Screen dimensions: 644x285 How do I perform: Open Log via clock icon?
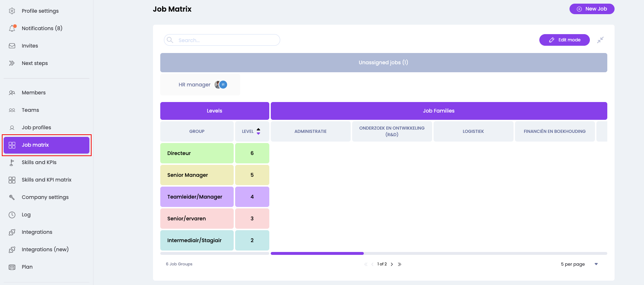tap(12, 215)
